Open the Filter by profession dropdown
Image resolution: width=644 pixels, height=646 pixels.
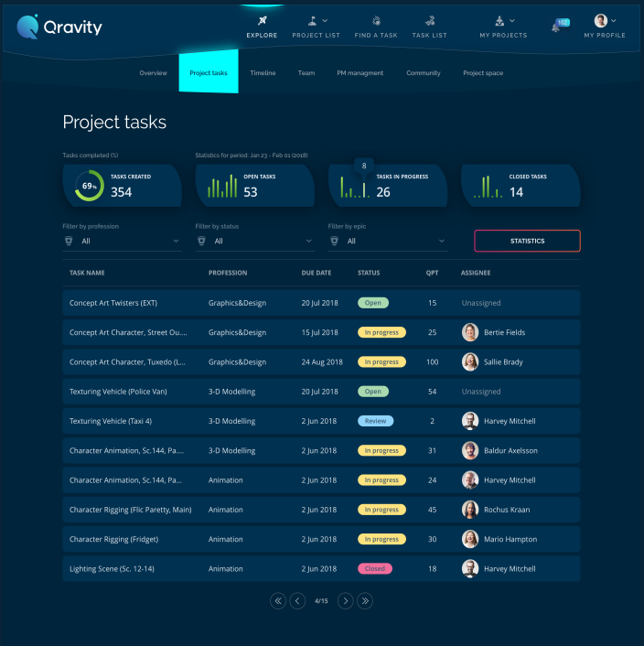click(x=123, y=241)
